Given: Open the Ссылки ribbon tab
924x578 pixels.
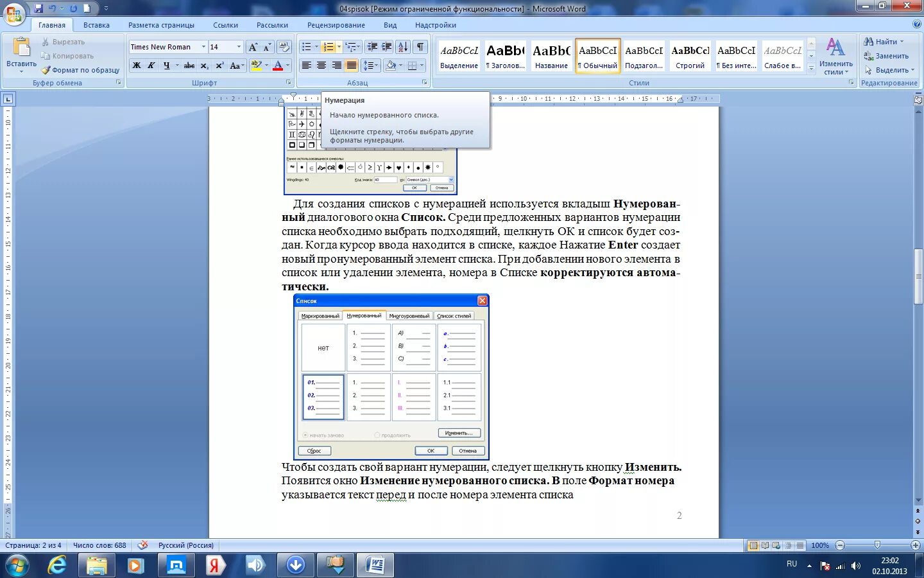Looking at the screenshot, I should [225, 25].
